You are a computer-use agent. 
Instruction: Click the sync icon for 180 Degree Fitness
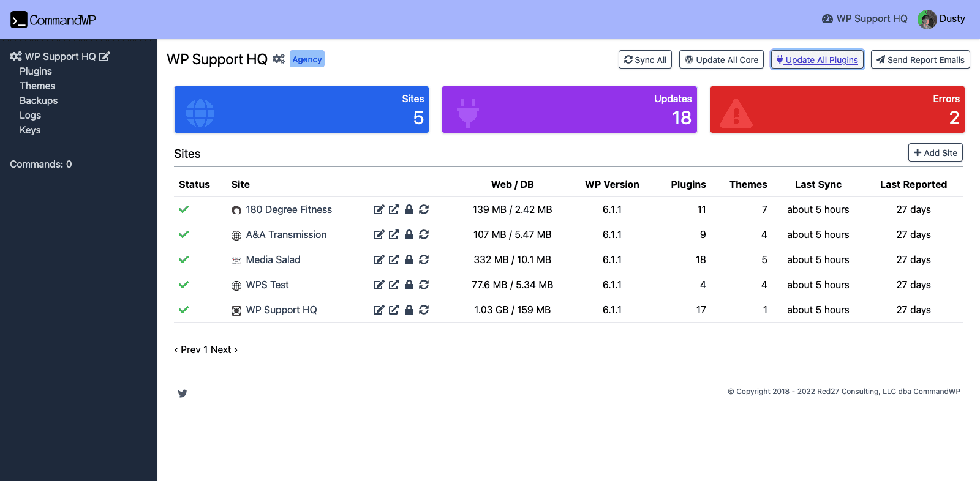point(424,209)
